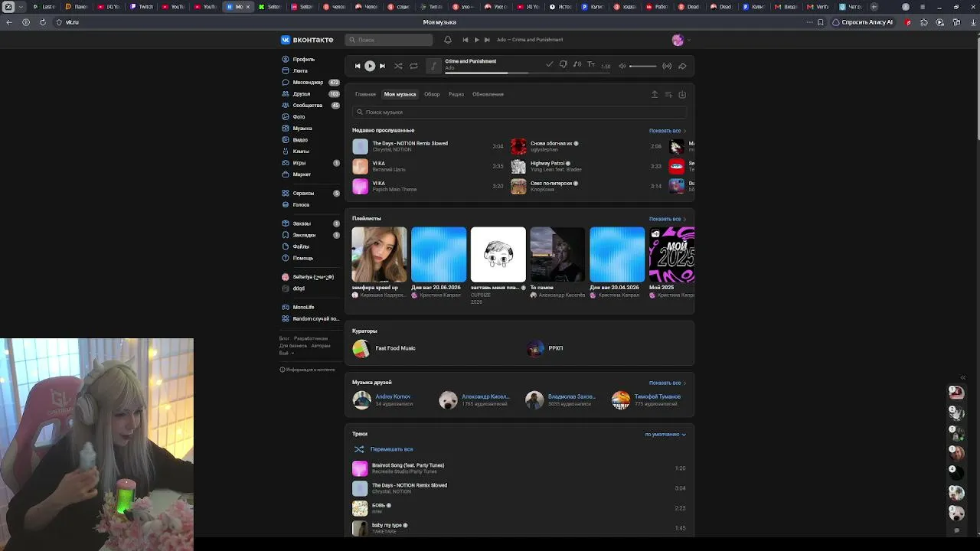This screenshot has height=551, width=980.
Task: Open the profile avatar dropdown menu
Action: [x=681, y=40]
